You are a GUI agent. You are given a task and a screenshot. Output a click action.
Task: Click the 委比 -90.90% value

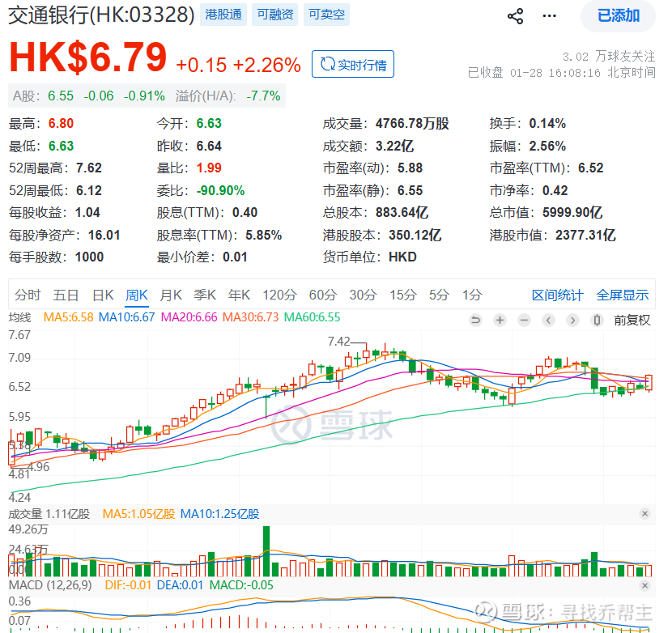click(x=220, y=190)
